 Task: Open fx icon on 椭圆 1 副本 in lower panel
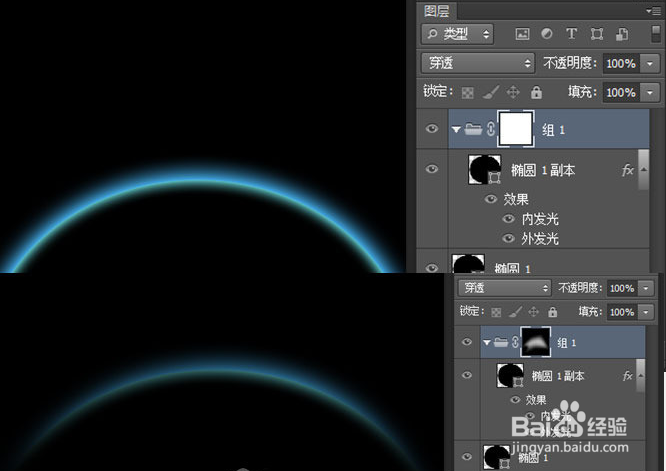(627, 376)
